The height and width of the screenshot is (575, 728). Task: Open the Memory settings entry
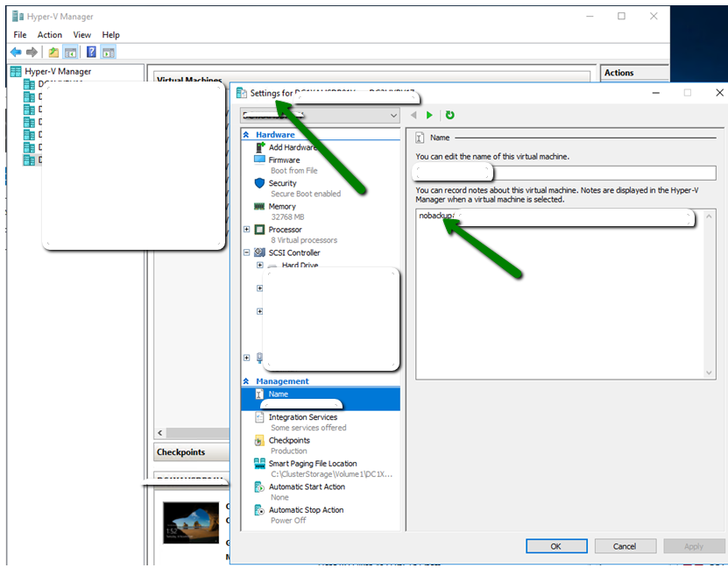[x=282, y=205]
